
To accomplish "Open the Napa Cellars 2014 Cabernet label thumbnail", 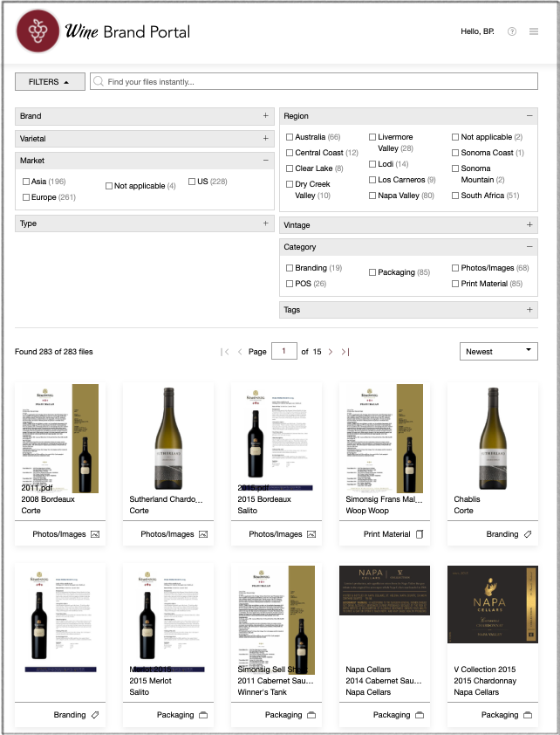I will (385, 590).
